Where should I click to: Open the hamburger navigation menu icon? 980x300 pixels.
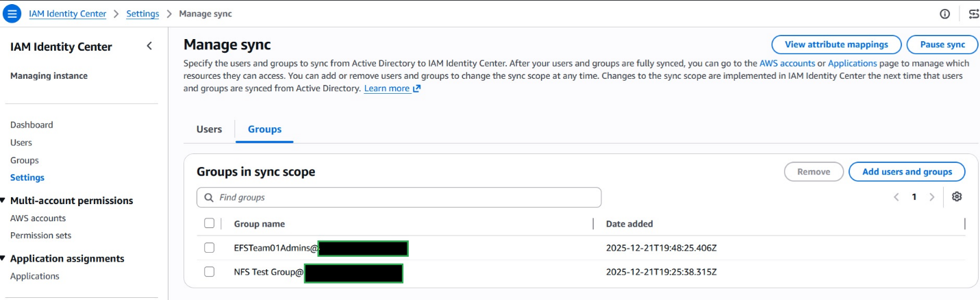pyautogui.click(x=12, y=14)
